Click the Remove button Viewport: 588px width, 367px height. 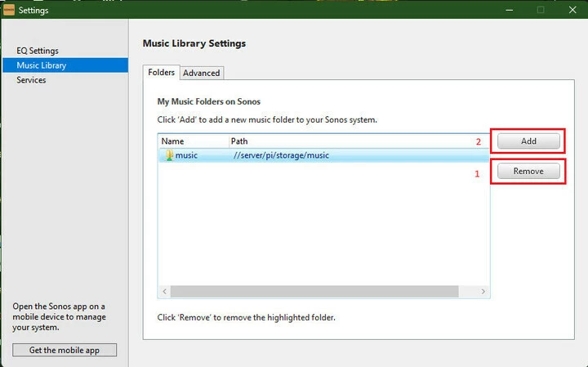(528, 171)
